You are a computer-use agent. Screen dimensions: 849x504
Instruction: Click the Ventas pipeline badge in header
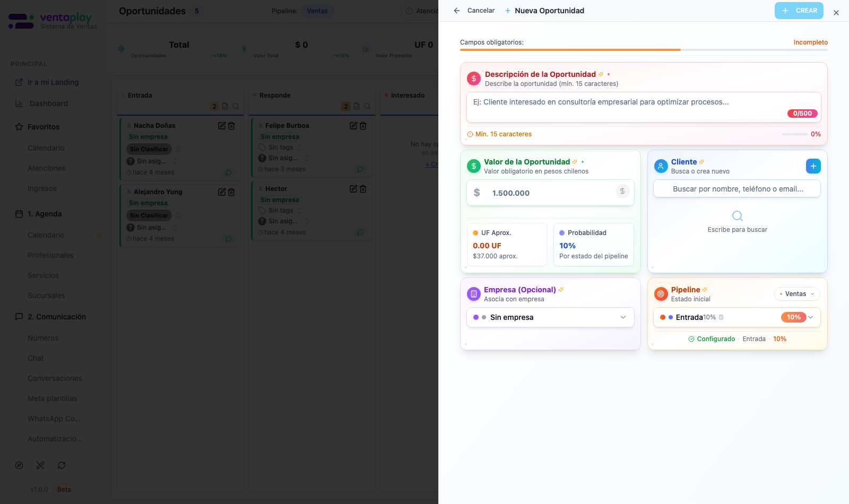(x=317, y=11)
